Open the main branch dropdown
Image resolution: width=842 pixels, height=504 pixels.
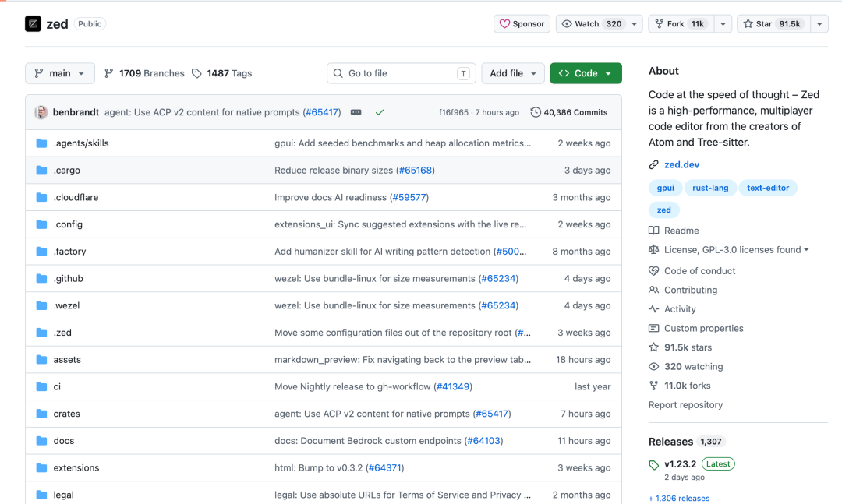click(x=59, y=73)
